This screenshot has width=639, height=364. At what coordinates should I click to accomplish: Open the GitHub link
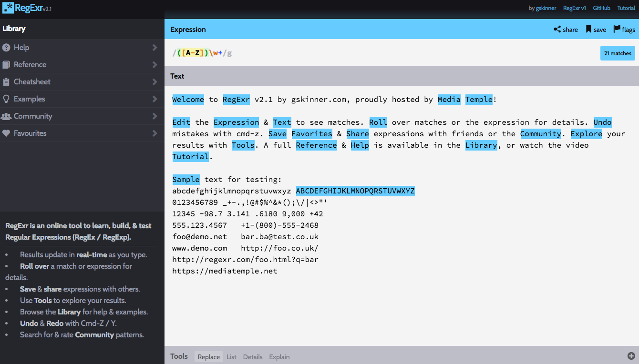(601, 8)
